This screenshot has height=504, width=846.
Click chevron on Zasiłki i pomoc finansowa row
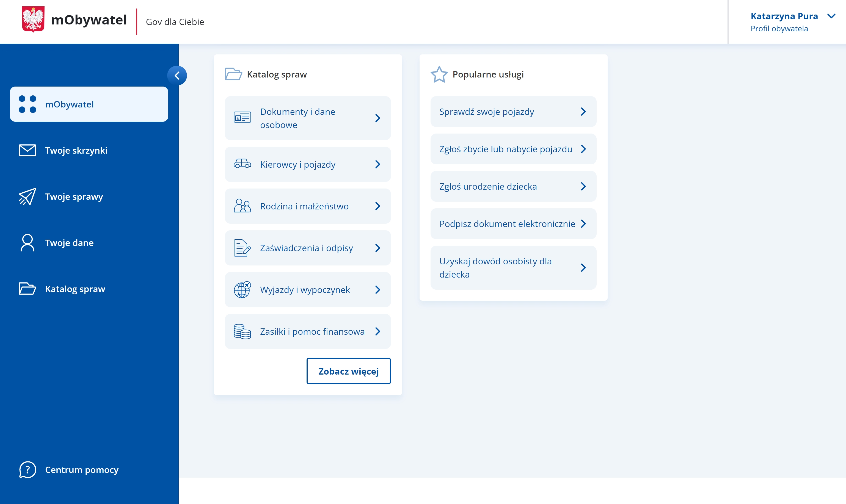pyautogui.click(x=377, y=331)
